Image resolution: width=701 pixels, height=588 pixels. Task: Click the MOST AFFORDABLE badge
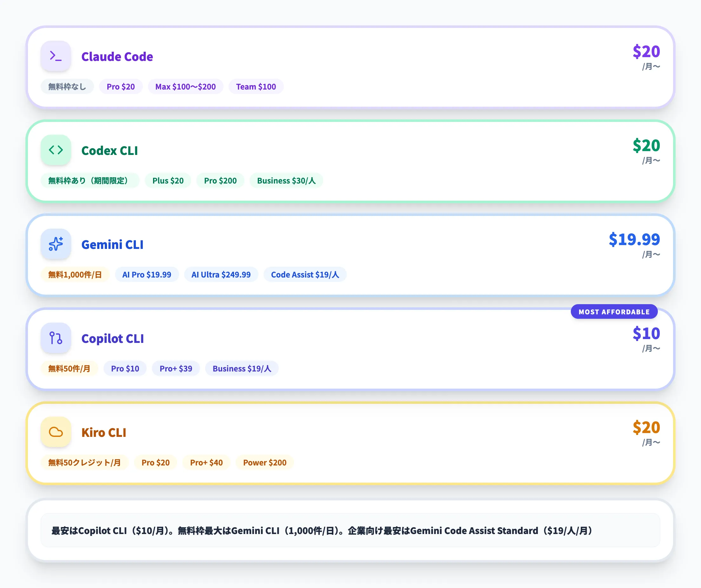pos(614,311)
